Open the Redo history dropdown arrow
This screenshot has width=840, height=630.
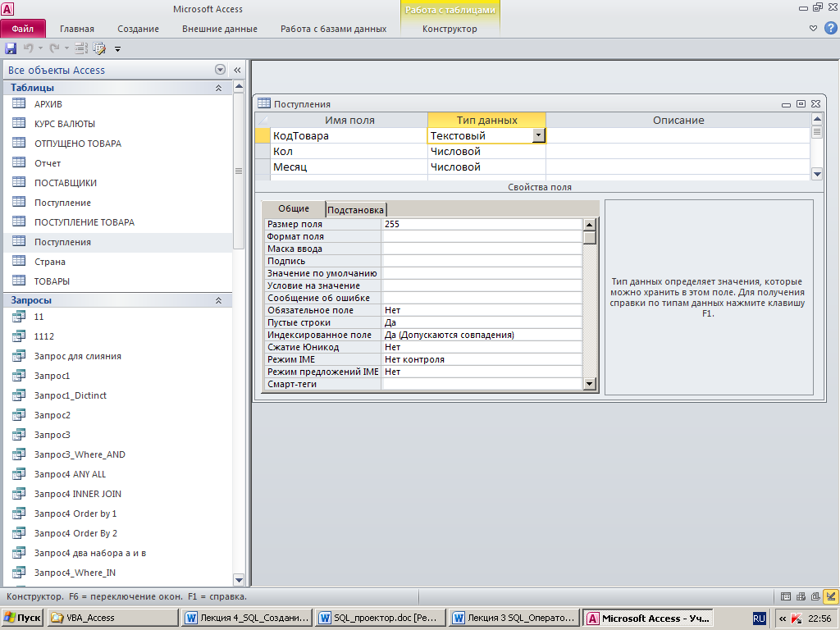coord(66,48)
